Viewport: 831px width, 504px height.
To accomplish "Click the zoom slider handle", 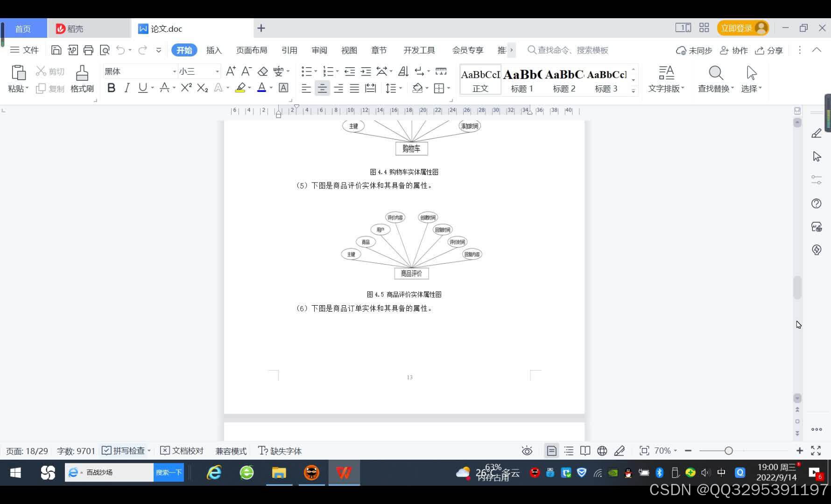I will [729, 451].
